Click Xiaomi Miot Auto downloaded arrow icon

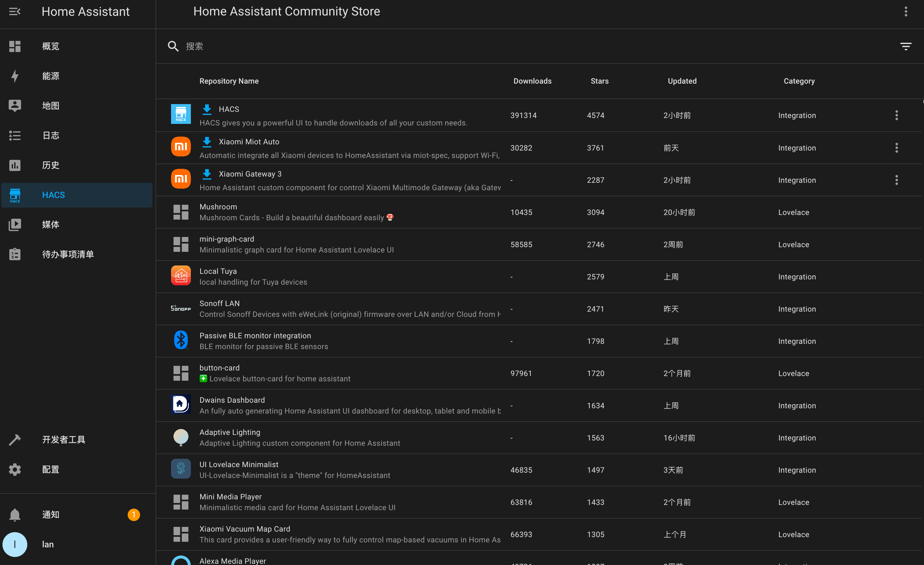coord(207,142)
